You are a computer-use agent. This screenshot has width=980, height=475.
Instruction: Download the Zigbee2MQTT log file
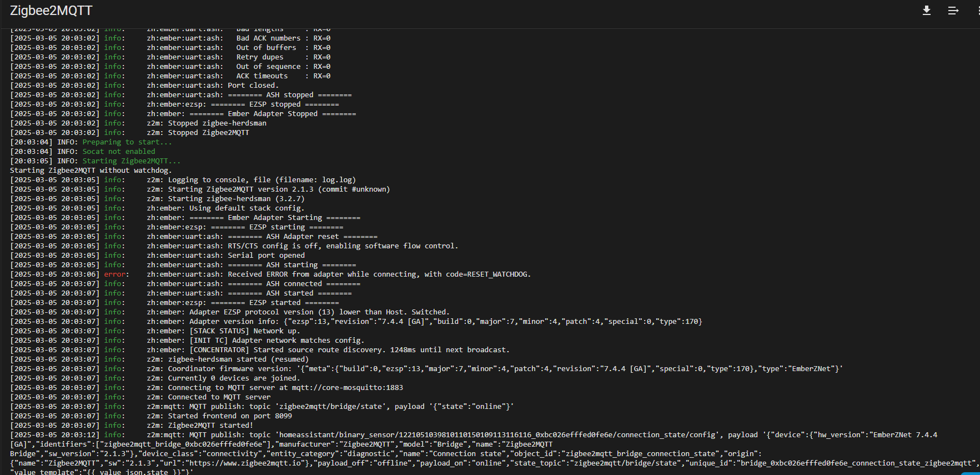[x=927, y=11]
